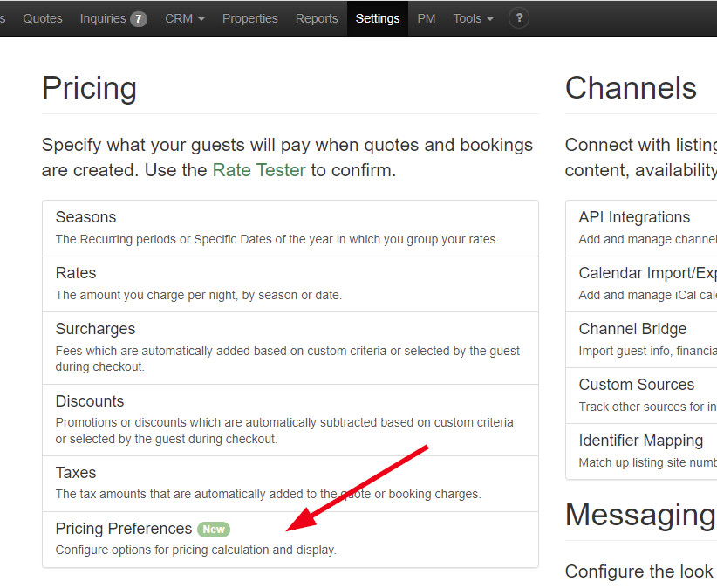
Task: Open the Inquiries tab with badge
Action: pyautogui.click(x=113, y=18)
